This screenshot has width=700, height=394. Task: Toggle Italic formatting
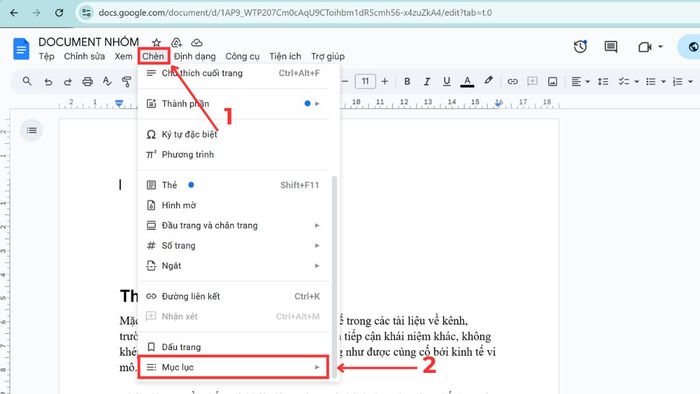click(427, 81)
